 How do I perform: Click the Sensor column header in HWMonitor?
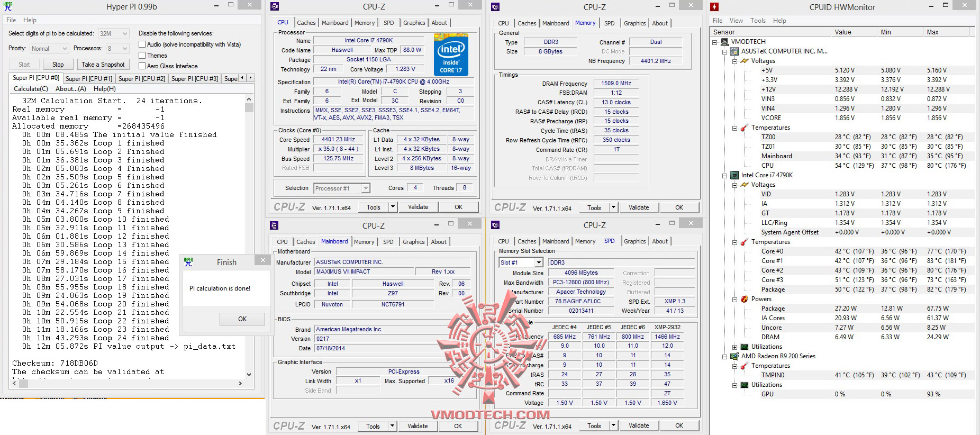click(770, 32)
